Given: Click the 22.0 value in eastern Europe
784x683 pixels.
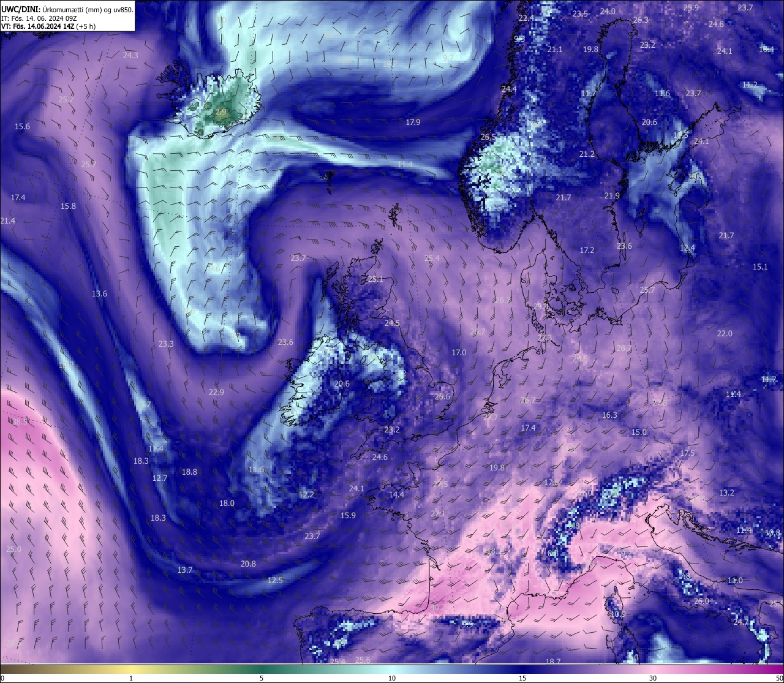Looking at the screenshot, I should pyautogui.click(x=725, y=333).
